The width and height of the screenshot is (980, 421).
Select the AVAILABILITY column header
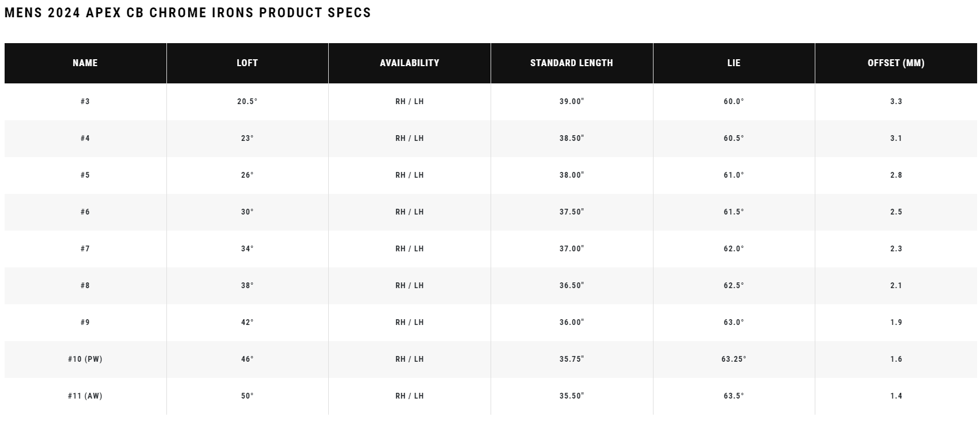(409, 63)
